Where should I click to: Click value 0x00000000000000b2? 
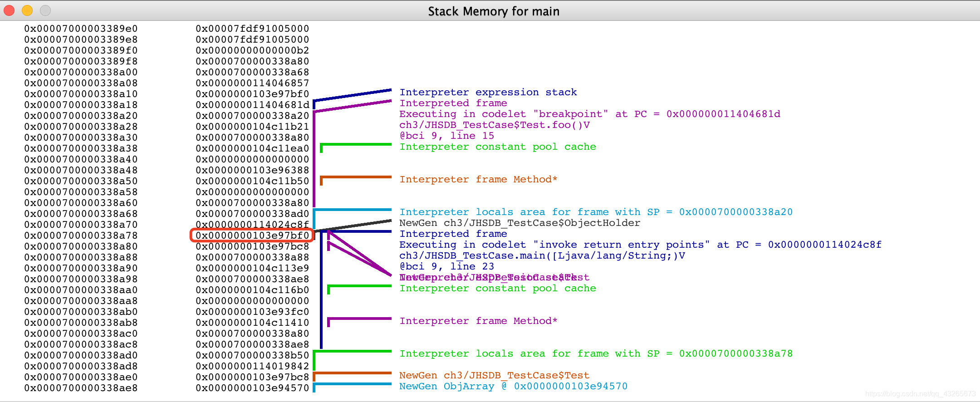[252, 50]
